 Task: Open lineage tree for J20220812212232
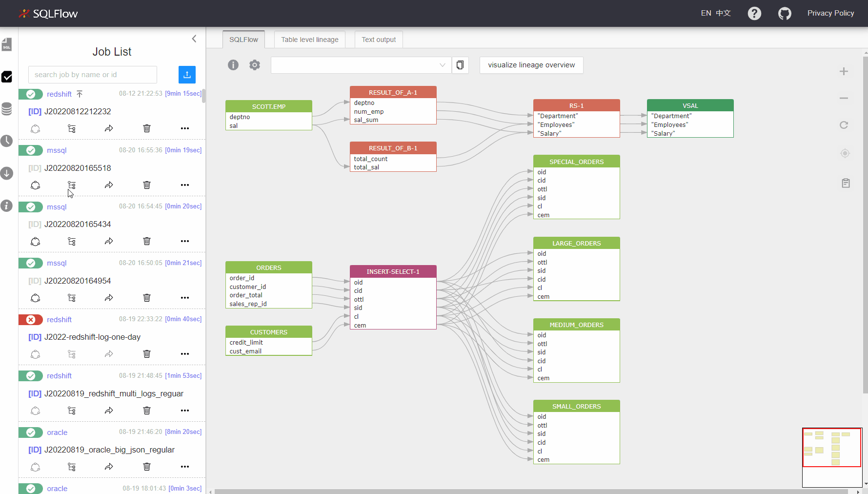point(72,128)
